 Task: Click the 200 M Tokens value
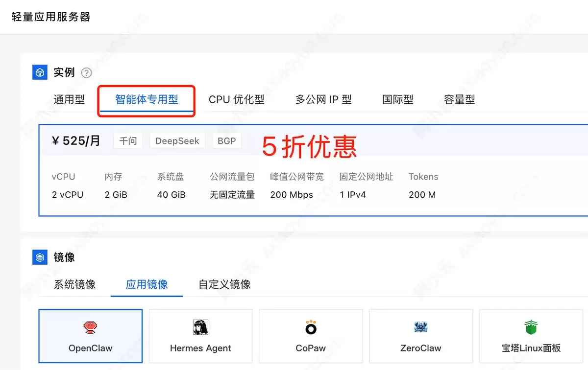pos(422,195)
